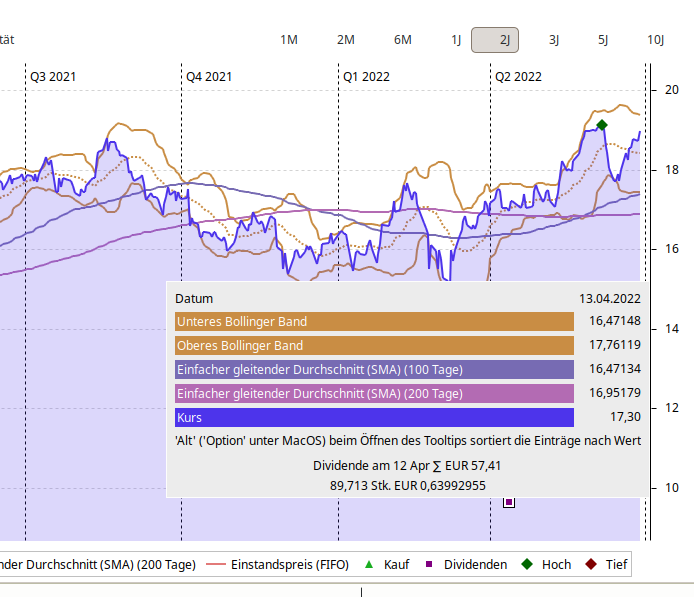Click the green Hoch diamond in legend
The width and height of the screenshot is (694, 597).
coord(527,565)
